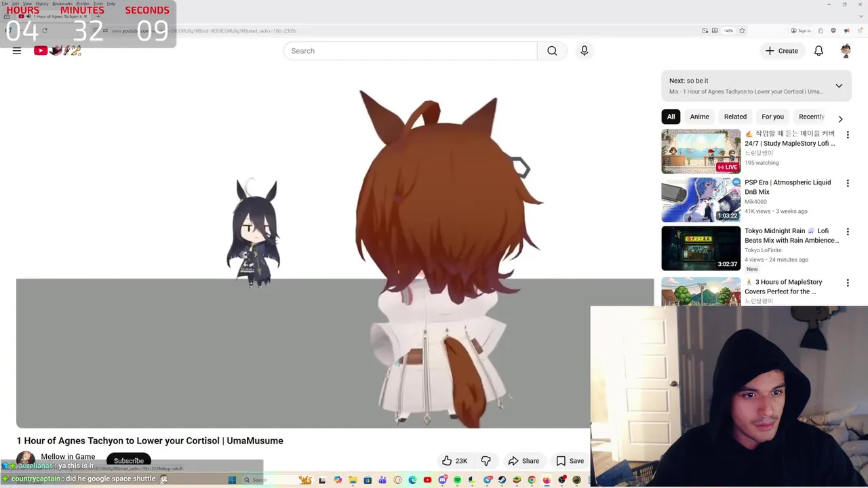868x488 pixels.
Task: Open Telegram from the taskbar
Action: (x=488, y=480)
